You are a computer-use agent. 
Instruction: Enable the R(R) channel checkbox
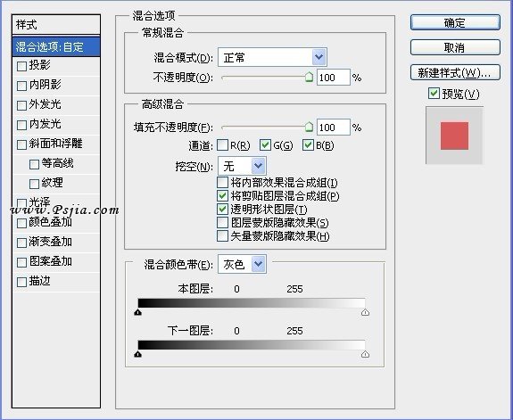pos(223,145)
